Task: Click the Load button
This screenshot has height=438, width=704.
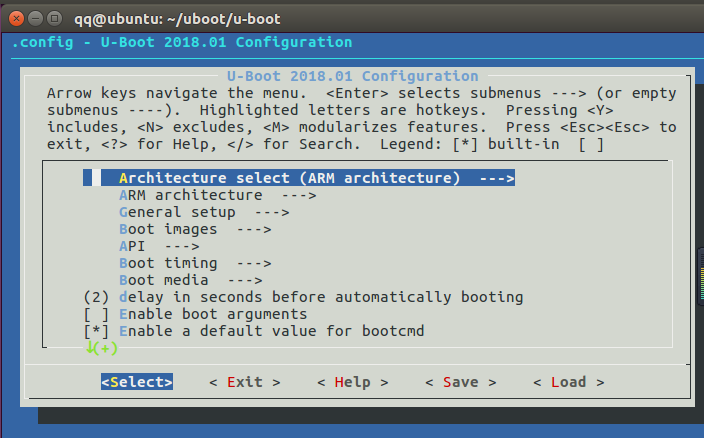Action: (568, 382)
